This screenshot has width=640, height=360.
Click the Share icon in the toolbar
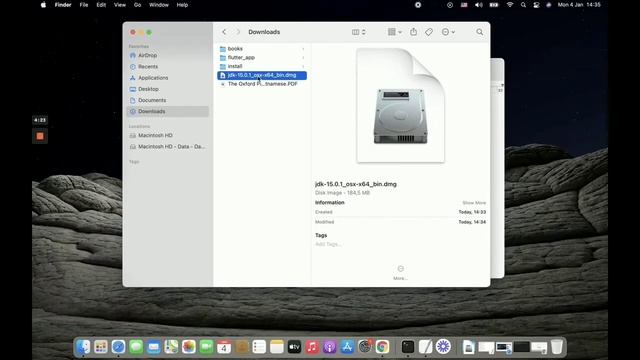point(413,32)
